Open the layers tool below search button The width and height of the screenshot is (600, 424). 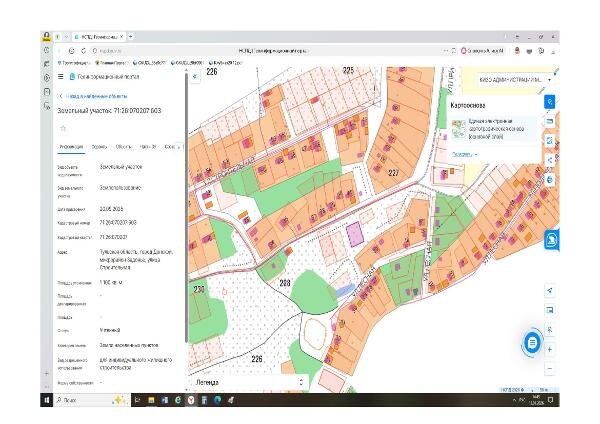click(549, 121)
